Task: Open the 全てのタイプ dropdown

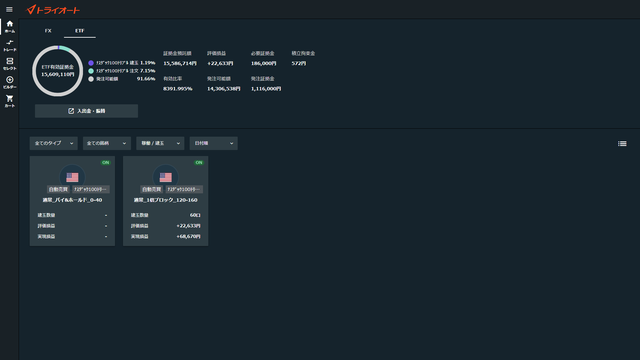Action: coord(53,143)
